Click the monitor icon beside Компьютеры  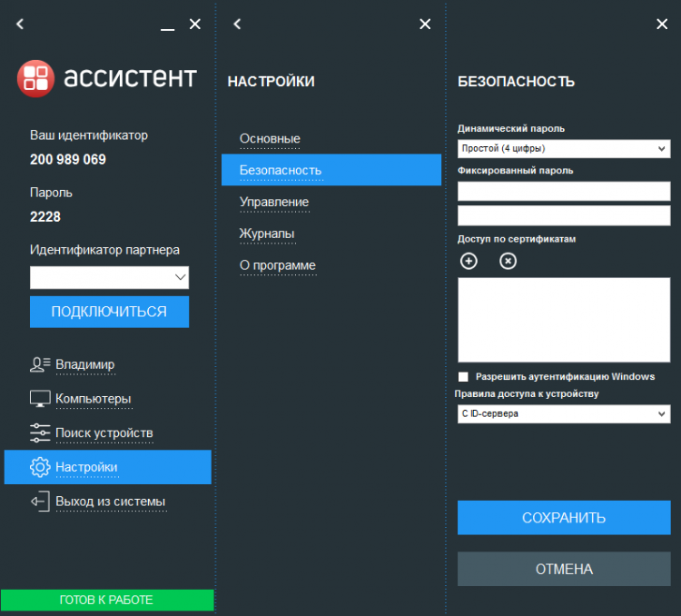39,399
